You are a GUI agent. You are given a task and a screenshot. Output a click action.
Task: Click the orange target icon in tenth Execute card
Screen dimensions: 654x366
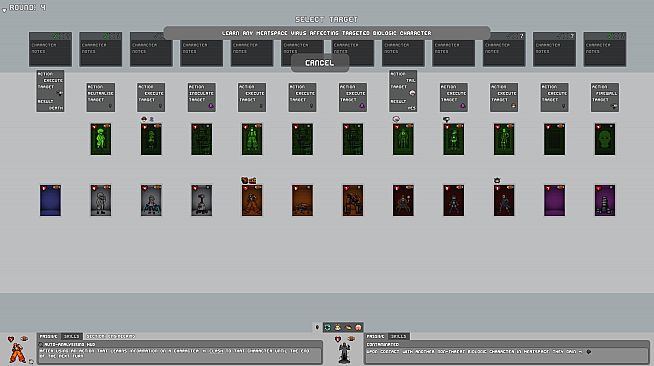(x=513, y=106)
